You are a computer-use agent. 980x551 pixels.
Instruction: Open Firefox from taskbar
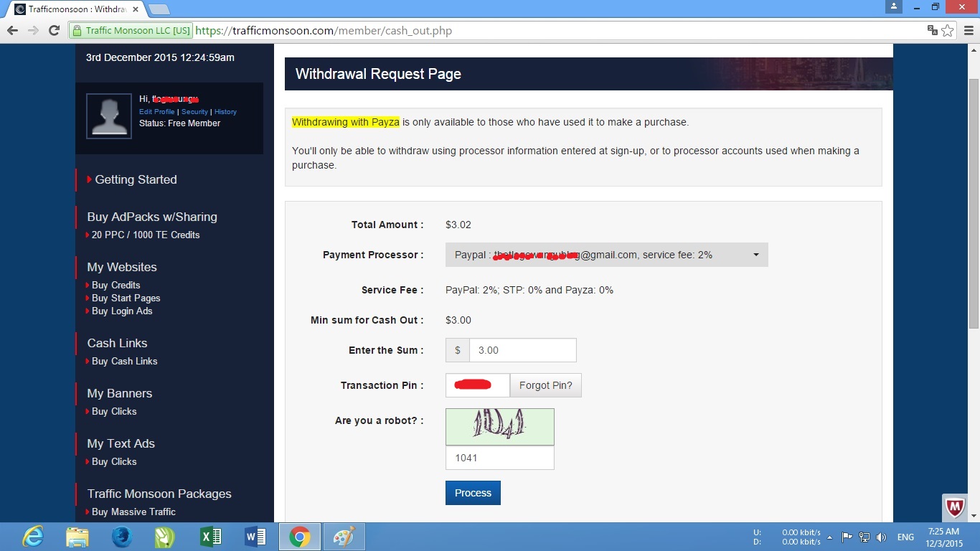click(122, 537)
